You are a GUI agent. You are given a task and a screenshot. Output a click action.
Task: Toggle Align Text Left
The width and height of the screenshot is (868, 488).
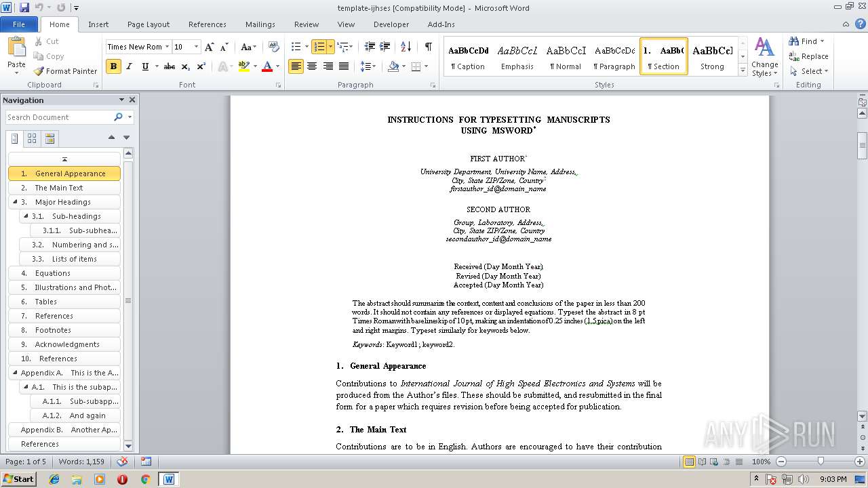pyautogui.click(x=296, y=66)
